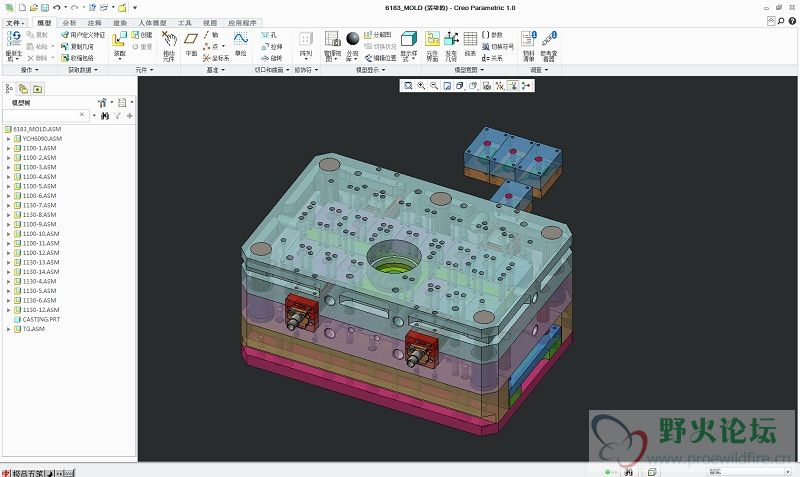Click the Zoom Out graphics toolbar icon
The image size is (800, 477).
[434, 86]
